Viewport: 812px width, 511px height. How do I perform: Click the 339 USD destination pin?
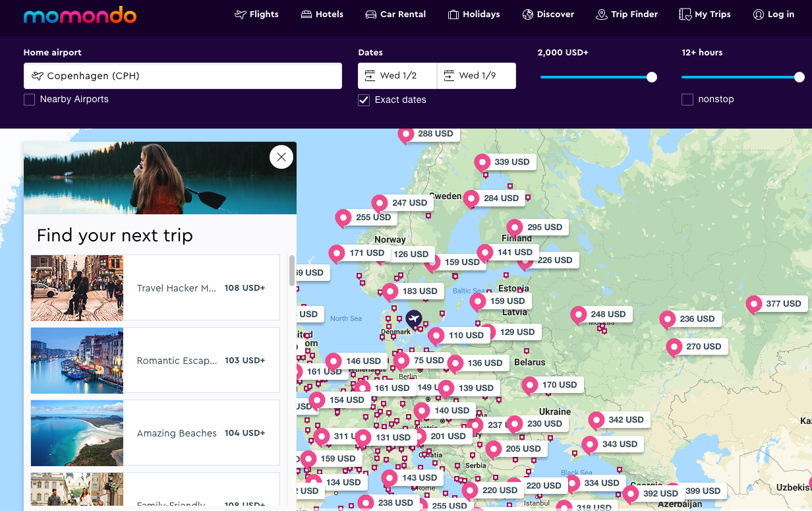(x=503, y=162)
